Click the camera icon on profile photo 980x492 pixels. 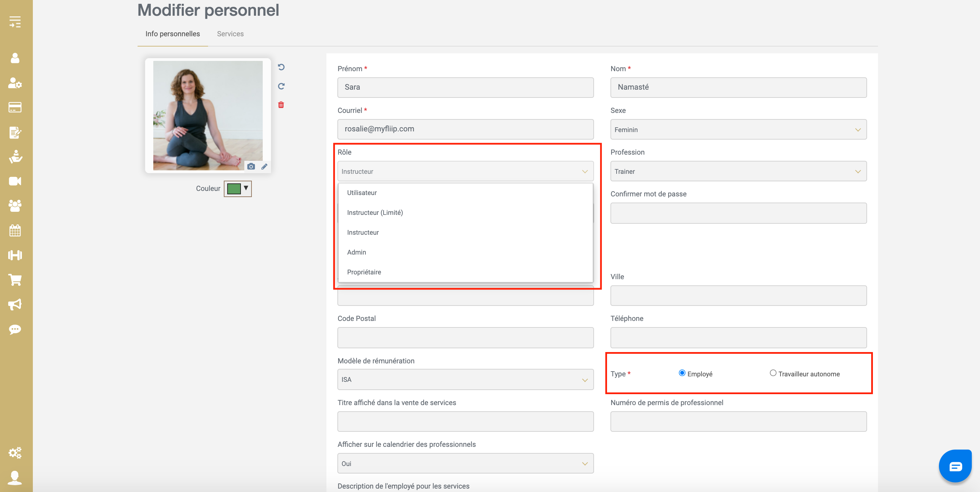tap(251, 166)
